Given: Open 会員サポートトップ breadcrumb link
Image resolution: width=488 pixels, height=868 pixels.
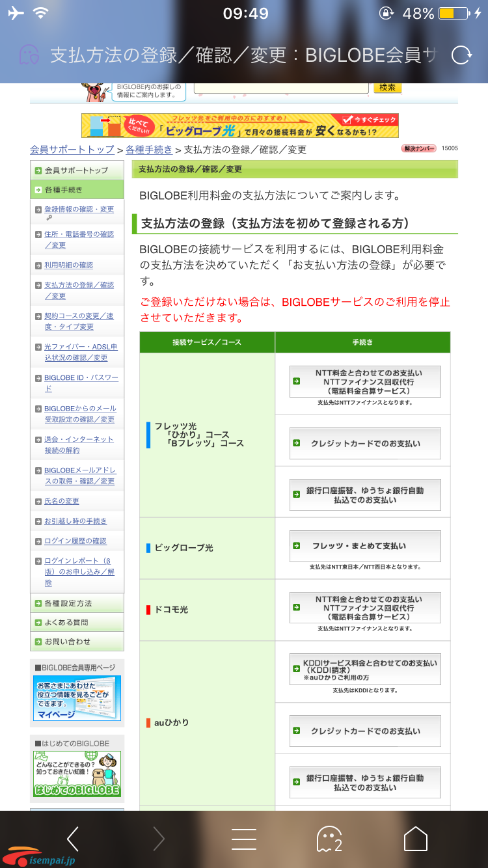Looking at the screenshot, I should (x=72, y=150).
